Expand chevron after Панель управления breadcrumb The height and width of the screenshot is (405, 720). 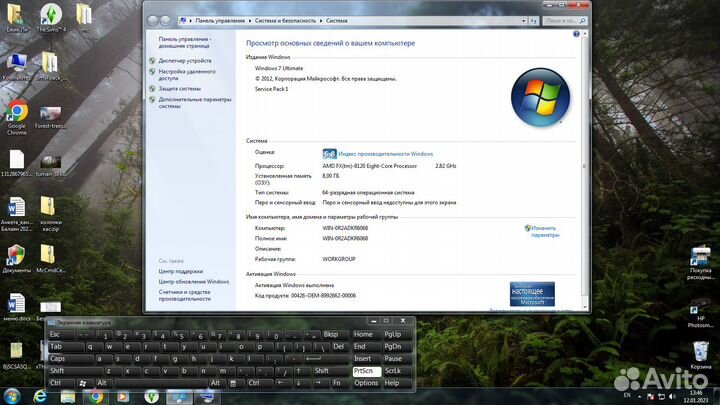tap(250, 21)
